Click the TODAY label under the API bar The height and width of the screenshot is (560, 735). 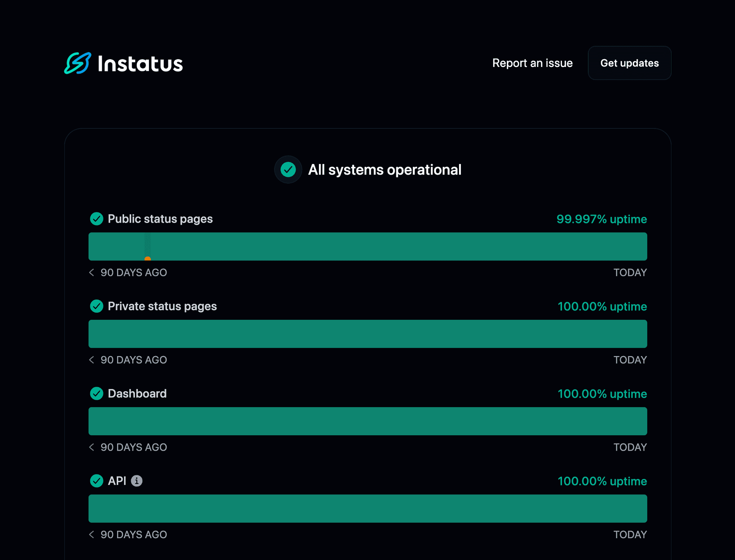coord(630,534)
